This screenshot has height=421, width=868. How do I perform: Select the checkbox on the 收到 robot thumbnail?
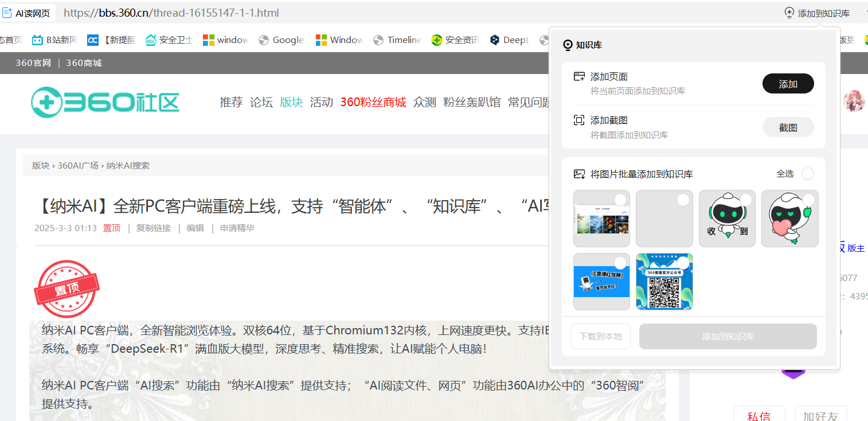746,200
